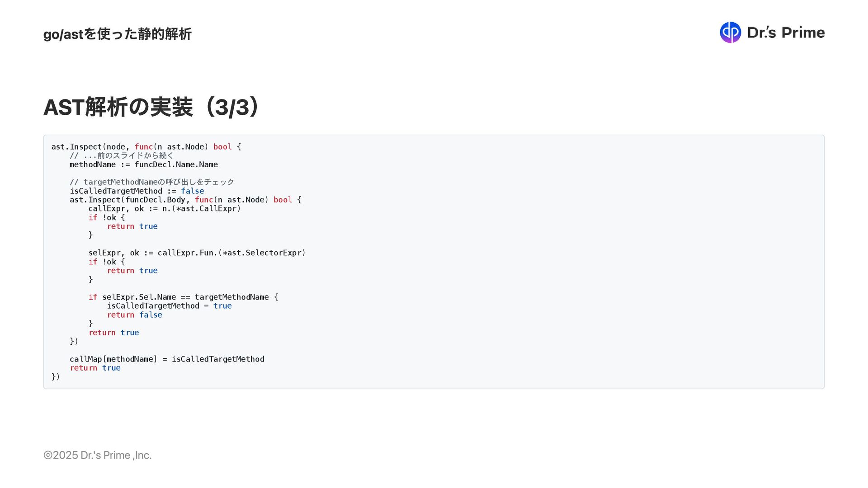Click the ast.Inspect(funcDecl.Body, ...) code line
Viewport: 868px width, 488px height.
(x=185, y=200)
